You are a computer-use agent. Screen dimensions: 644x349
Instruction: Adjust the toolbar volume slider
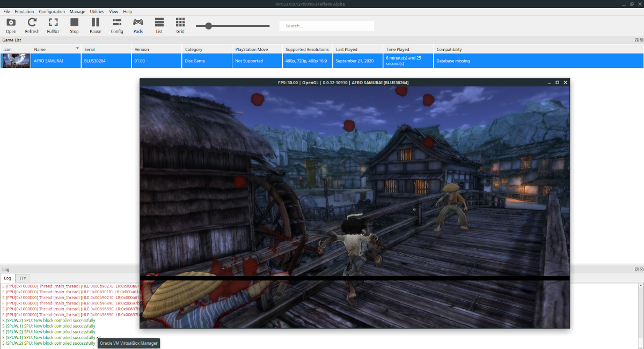click(x=209, y=25)
